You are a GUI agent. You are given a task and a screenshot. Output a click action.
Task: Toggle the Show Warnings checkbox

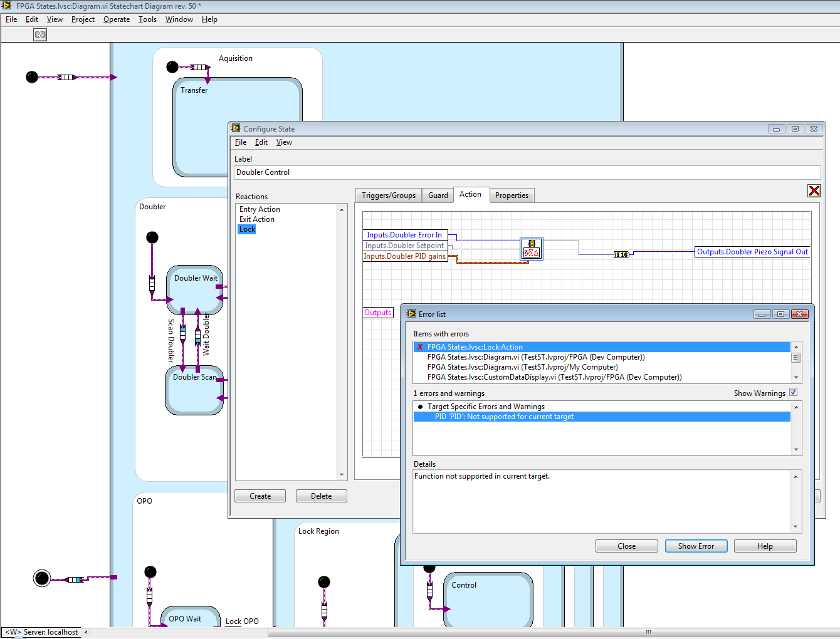tap(793, 392)
